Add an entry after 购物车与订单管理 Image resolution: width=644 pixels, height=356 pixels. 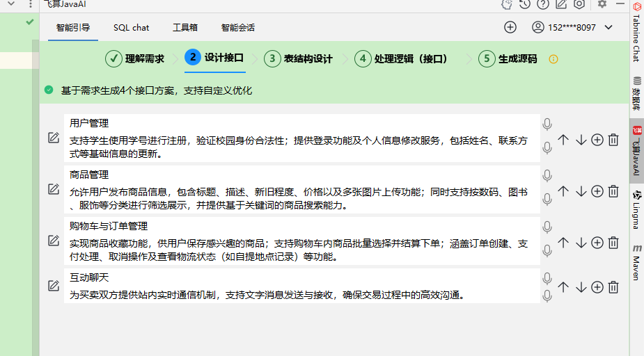[x=597, y=243]
